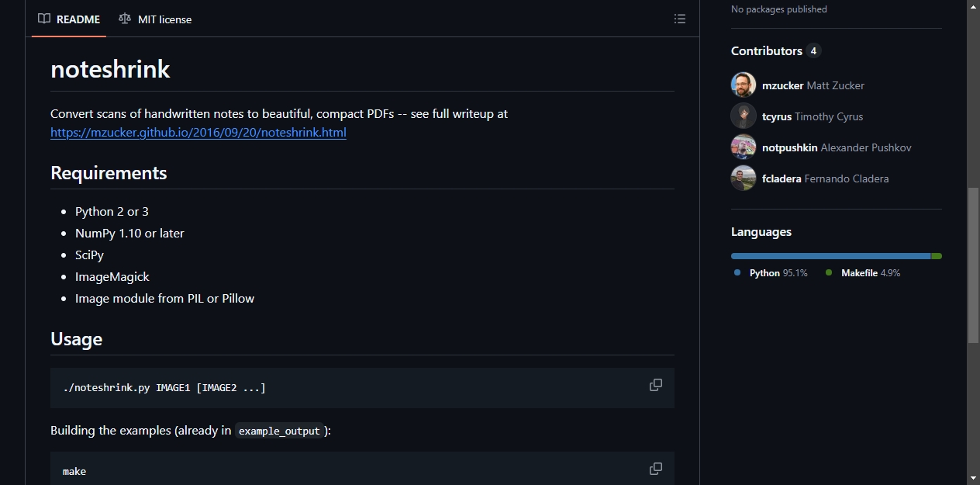Screen dimensions: 980x485
Task: Visit mzucker Matt Zucker profile
Action: (x=813, y=85)
